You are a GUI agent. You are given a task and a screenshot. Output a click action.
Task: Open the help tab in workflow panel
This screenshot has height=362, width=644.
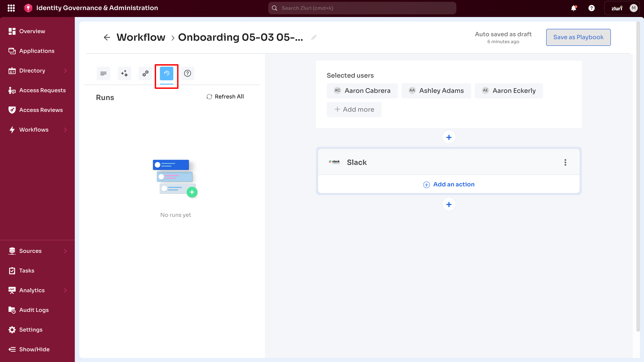click(187, 73)
